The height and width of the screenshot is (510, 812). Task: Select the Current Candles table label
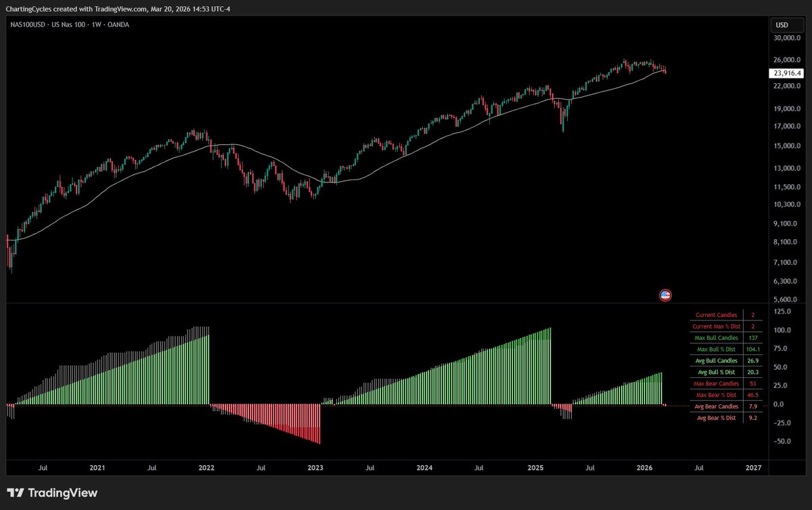click(x=717, y=315)
